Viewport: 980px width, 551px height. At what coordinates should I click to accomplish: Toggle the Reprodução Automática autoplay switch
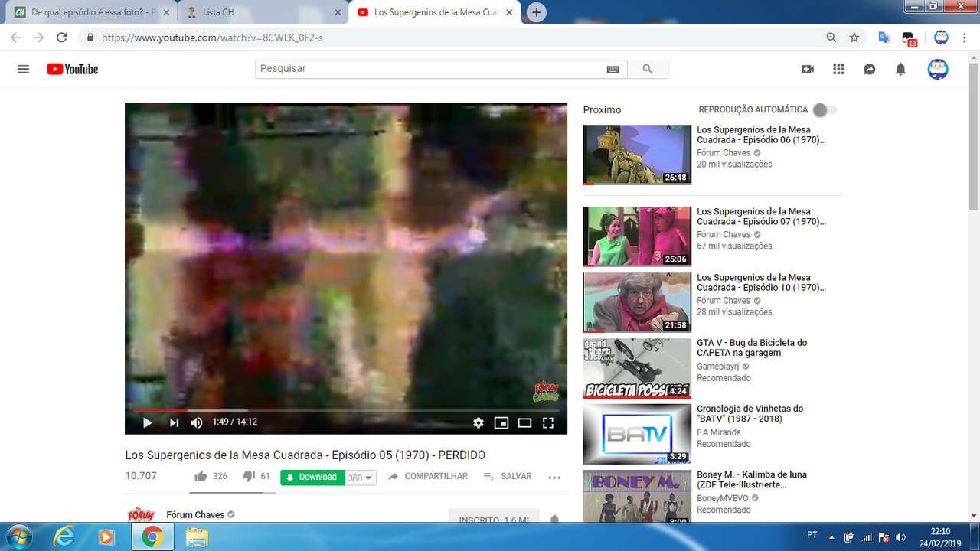825,110
